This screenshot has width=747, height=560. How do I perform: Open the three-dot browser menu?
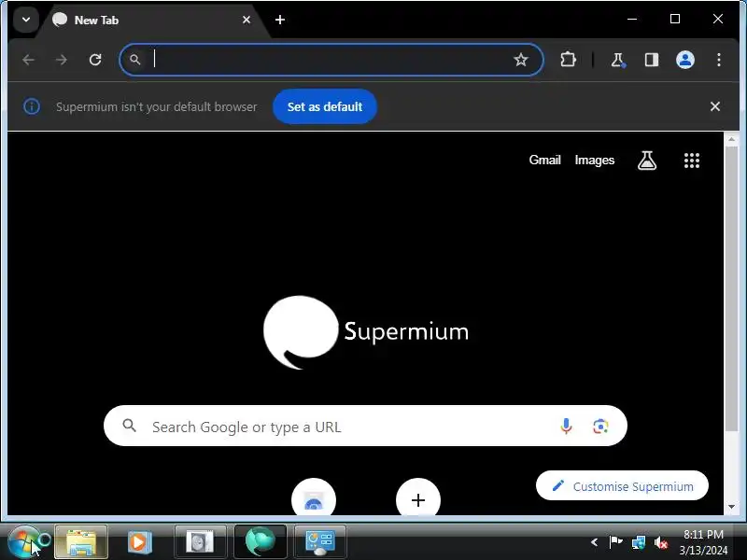[x=719, y=60]
